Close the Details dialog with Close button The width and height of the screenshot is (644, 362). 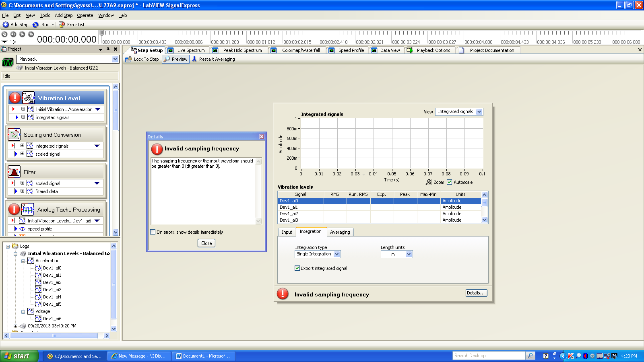[x=206, y=243]
